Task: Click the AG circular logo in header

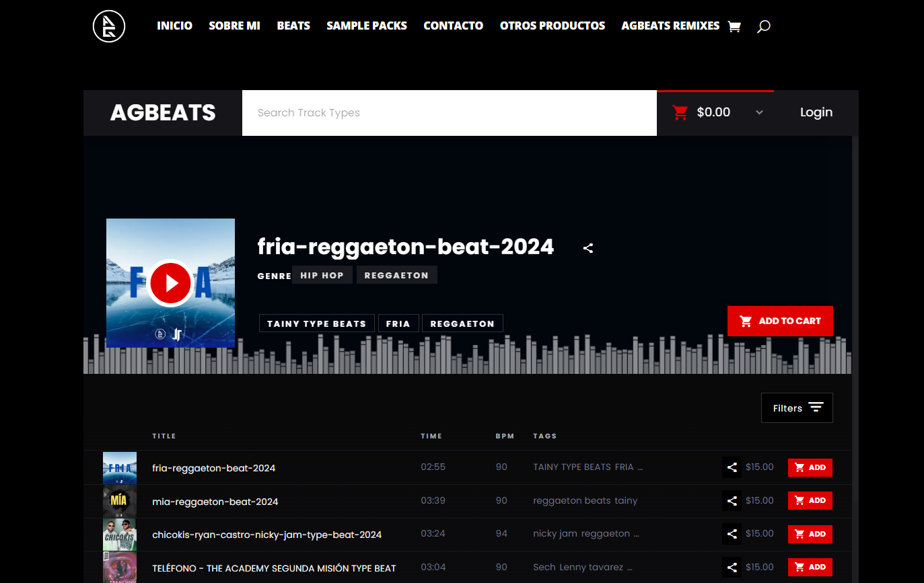Action: click(109, 26)
